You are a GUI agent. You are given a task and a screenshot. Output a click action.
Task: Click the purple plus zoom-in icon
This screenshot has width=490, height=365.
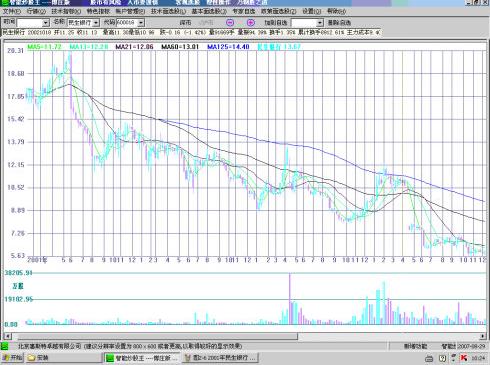(251, 23)
